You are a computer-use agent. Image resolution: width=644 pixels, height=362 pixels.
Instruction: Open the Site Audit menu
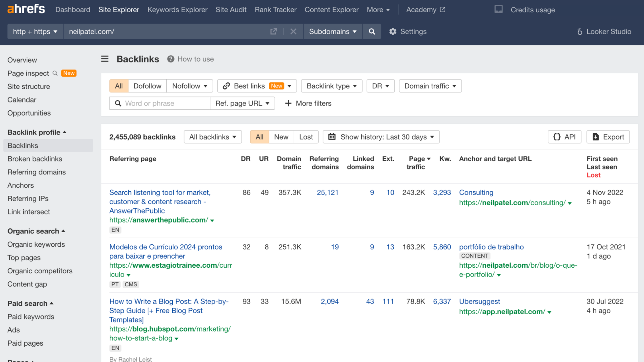tap(231, 9)
